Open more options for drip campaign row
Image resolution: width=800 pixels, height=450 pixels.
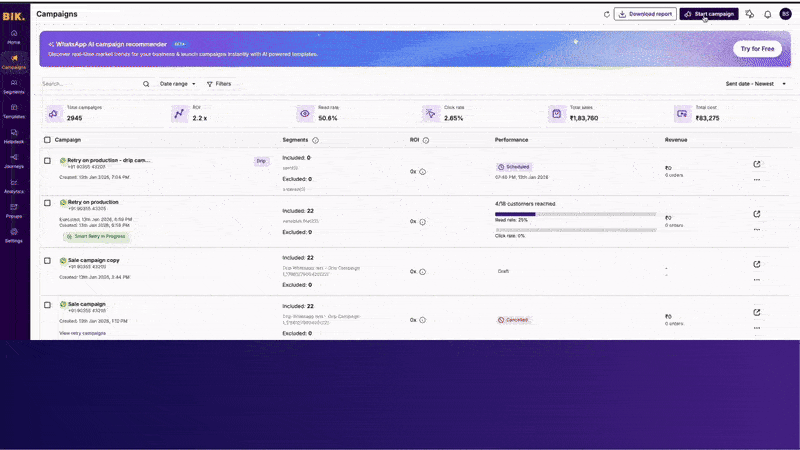click(x=757, y=180)
